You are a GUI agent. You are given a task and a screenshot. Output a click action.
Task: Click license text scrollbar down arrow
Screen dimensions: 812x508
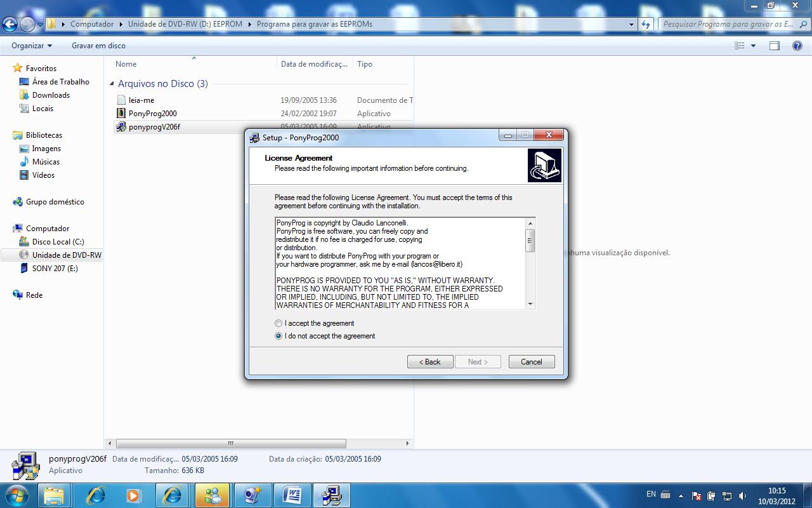530,304
